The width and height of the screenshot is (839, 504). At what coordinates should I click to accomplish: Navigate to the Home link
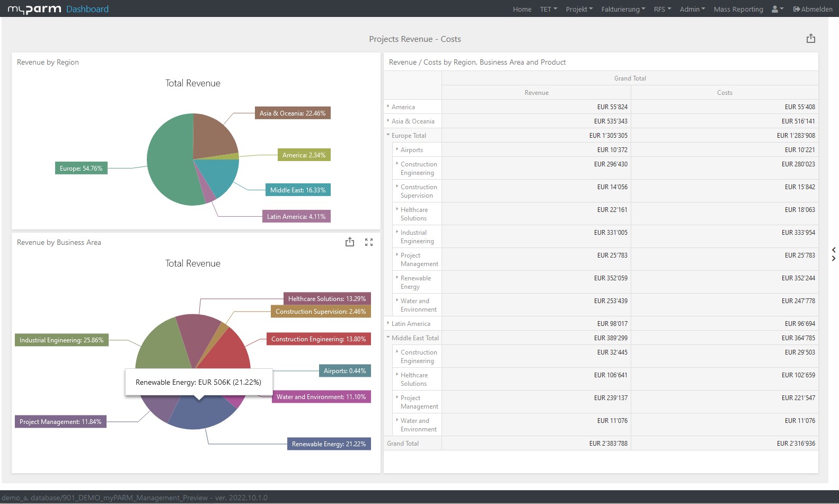[x=522, y=9]
